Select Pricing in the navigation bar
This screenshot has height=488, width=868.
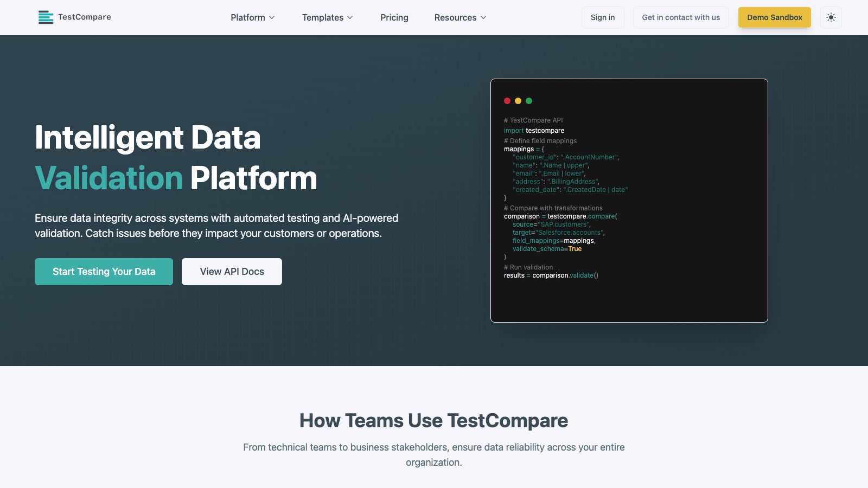(394, 17)
